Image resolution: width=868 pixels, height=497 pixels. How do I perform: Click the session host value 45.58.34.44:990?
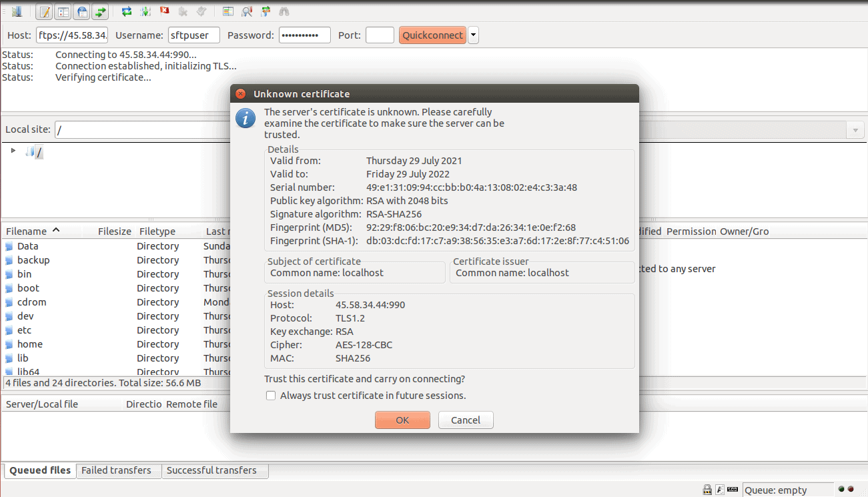click(370, 305)
